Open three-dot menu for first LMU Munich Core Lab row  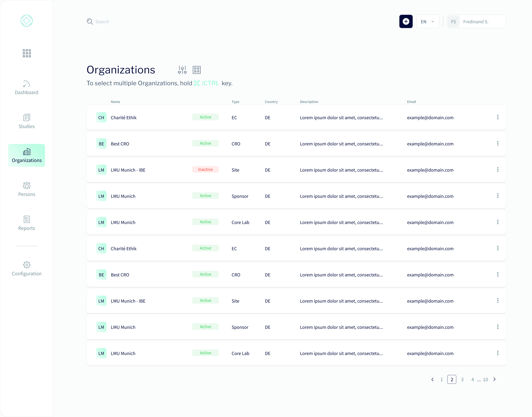[x=497, y=222]
